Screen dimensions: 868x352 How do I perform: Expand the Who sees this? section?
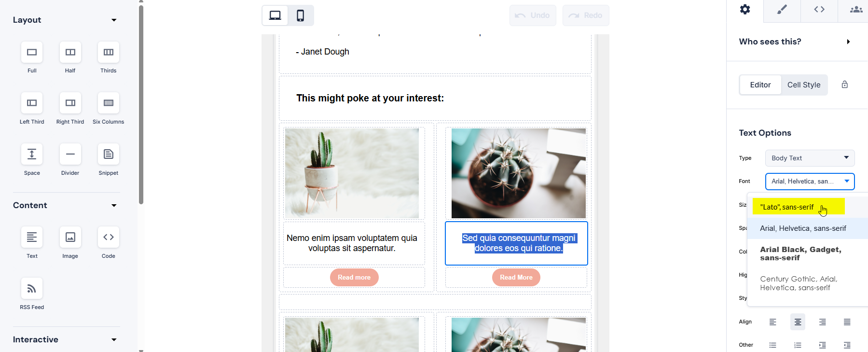click(848, 42)
